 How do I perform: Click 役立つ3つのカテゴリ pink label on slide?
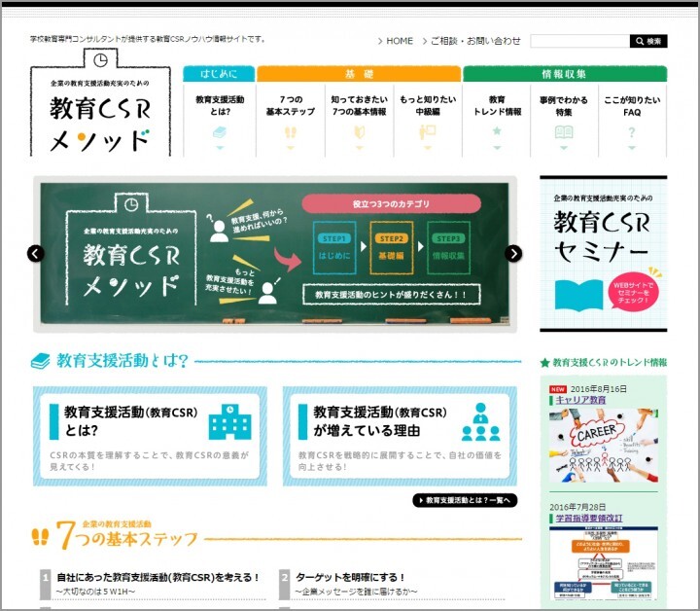click(x=391, y=203)
